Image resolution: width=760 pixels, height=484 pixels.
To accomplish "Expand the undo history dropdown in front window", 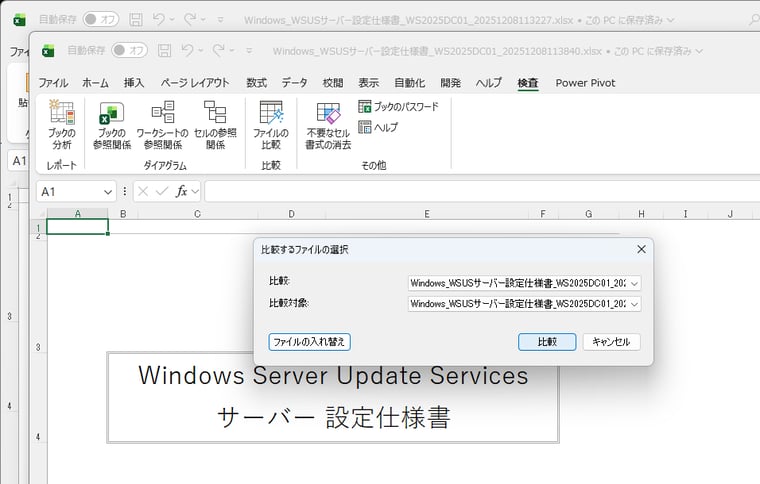I will tap(201, 50).
